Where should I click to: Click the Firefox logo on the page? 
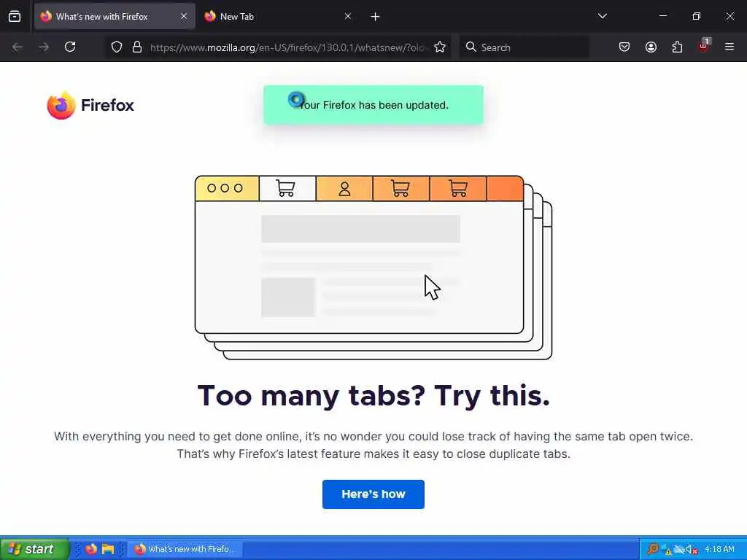pos(90,105)
